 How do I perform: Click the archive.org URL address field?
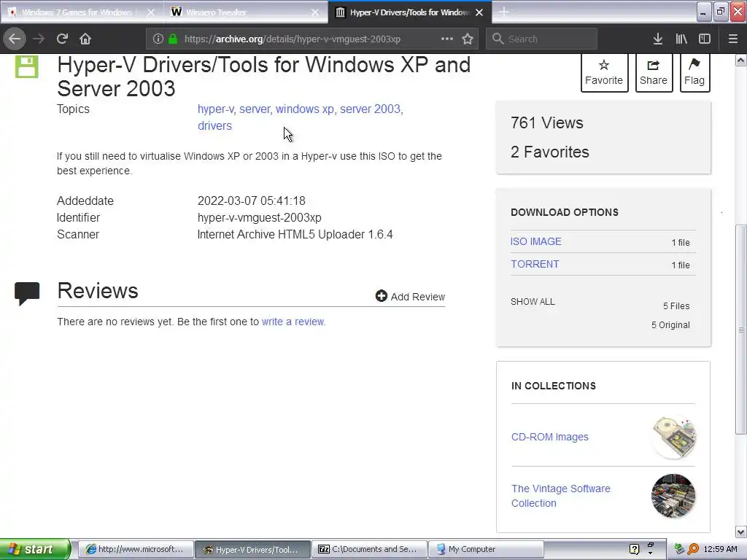[x=292, y=39]
